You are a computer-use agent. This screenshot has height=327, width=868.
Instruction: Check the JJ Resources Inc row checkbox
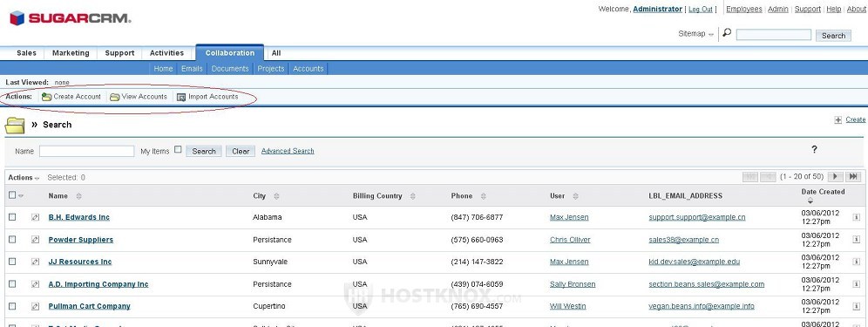(12, 262)
